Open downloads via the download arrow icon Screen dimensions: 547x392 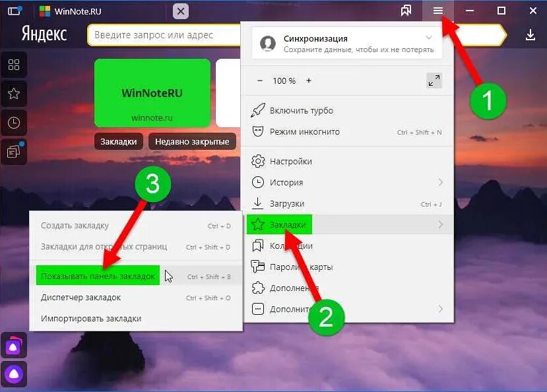click(531, 34)
